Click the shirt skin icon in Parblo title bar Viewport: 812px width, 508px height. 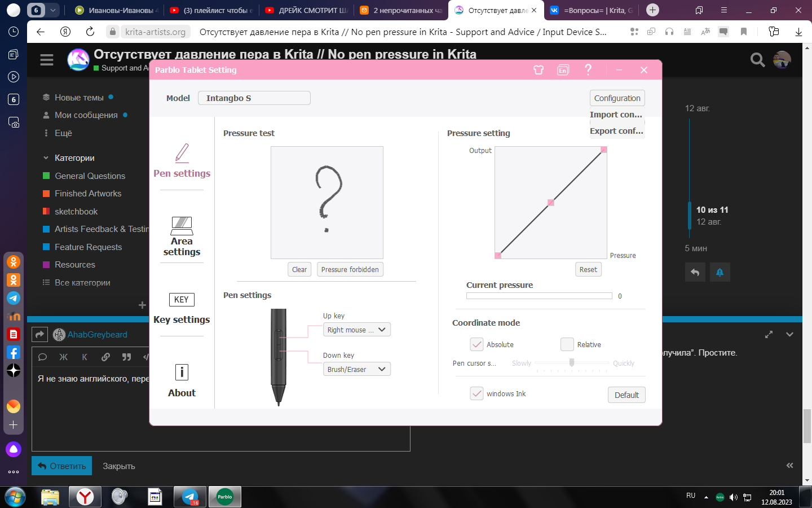(x=539, y=70)
